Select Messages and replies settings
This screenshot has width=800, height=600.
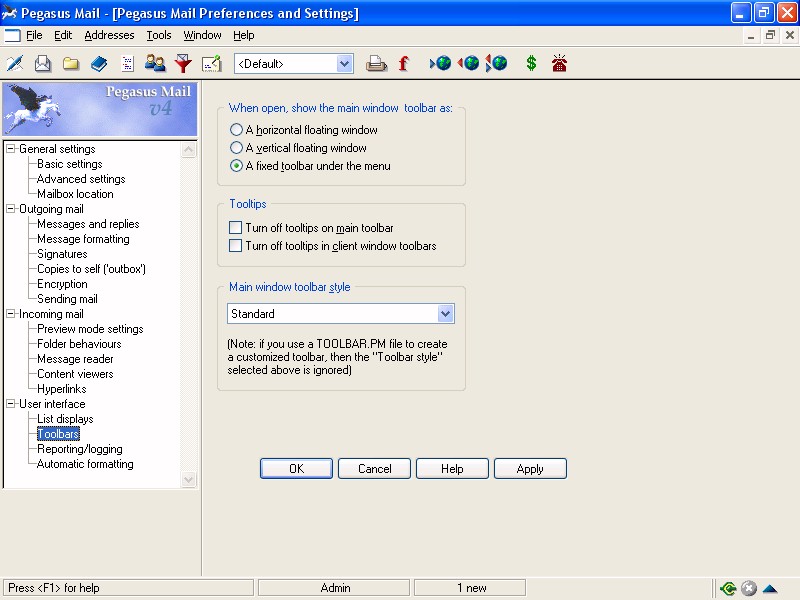tap(88, 224)
